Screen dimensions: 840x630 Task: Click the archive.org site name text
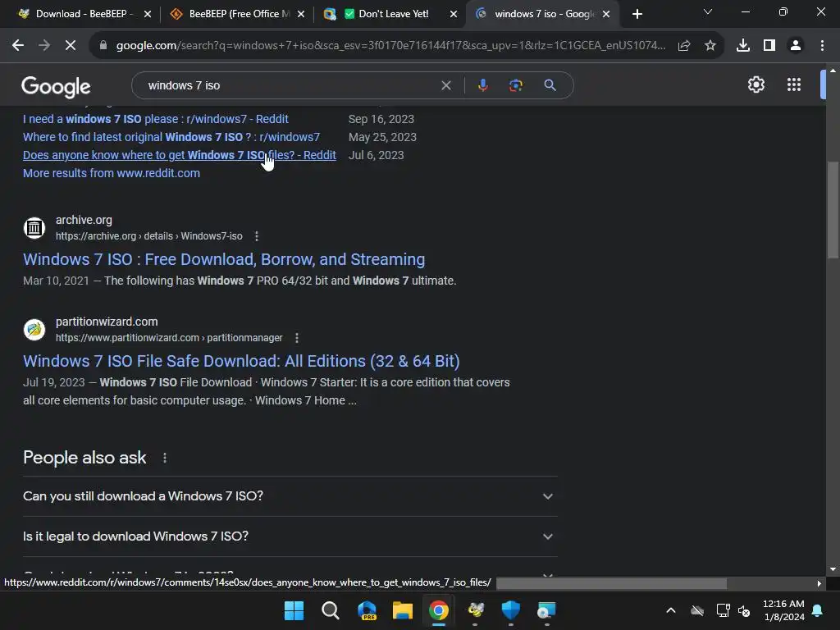[x=84, y=220]
